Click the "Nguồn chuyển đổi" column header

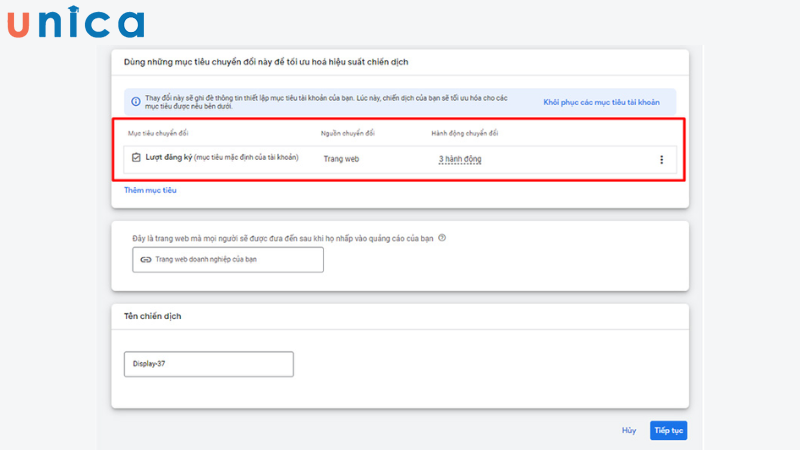click(x=348, y=133)
